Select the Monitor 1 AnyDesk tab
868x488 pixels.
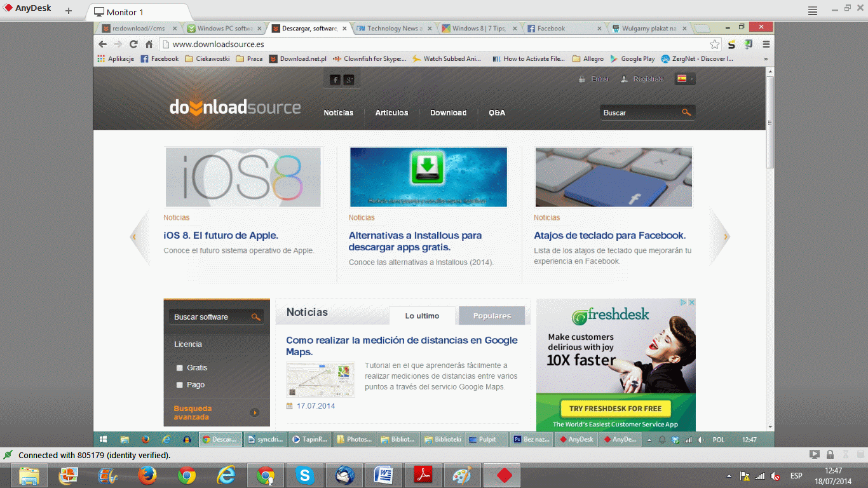(139, 12)
